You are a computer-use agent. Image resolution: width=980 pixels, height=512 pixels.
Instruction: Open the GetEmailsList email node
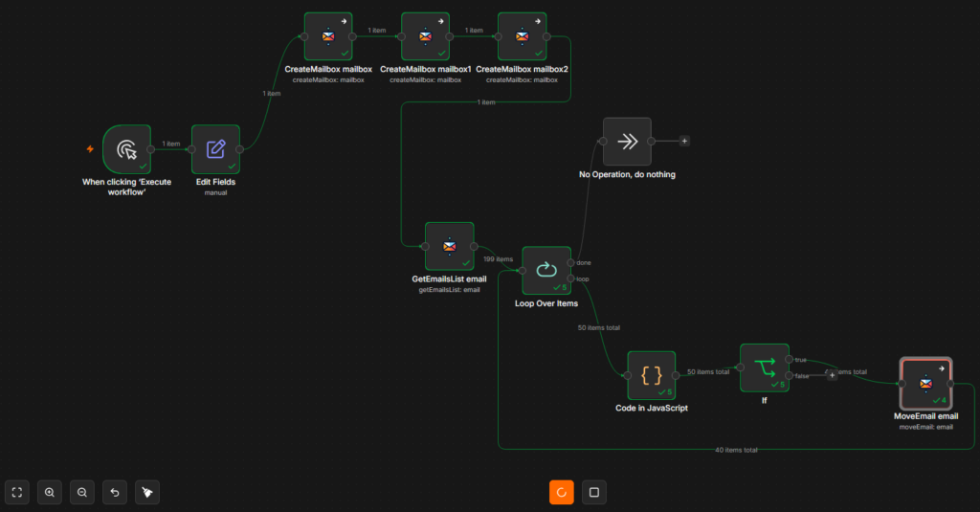pyautogui.click(x=450, y=246)
